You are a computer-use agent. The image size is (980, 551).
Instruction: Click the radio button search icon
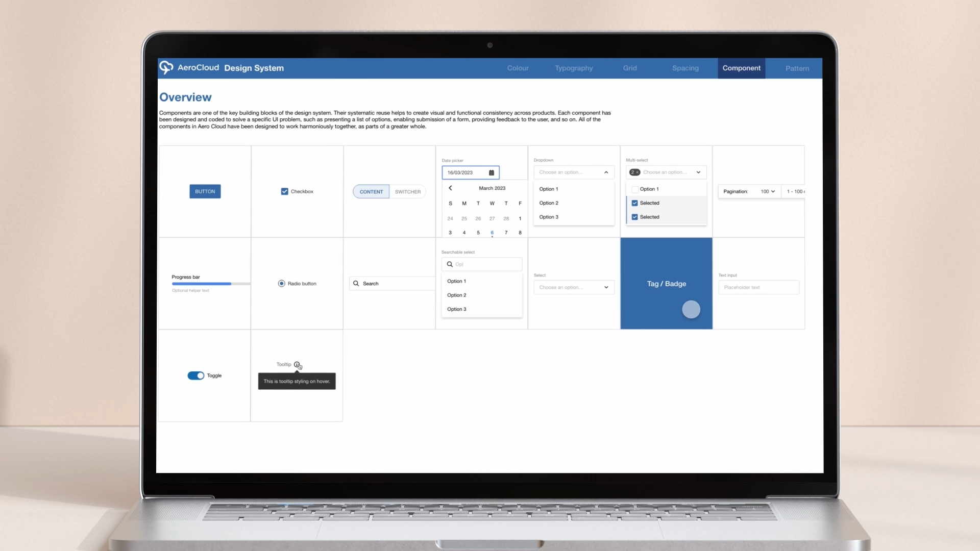355,283
